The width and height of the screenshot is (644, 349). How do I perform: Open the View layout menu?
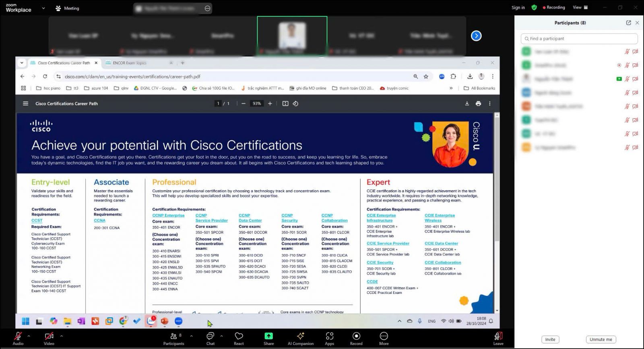coord(580,7)
